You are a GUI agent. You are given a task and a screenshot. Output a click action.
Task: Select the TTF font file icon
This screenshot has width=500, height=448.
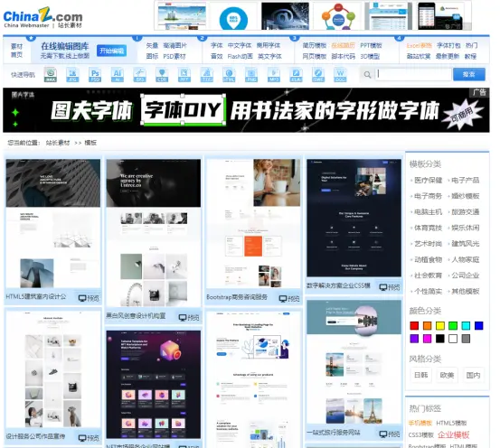click(x=207, y=75)
